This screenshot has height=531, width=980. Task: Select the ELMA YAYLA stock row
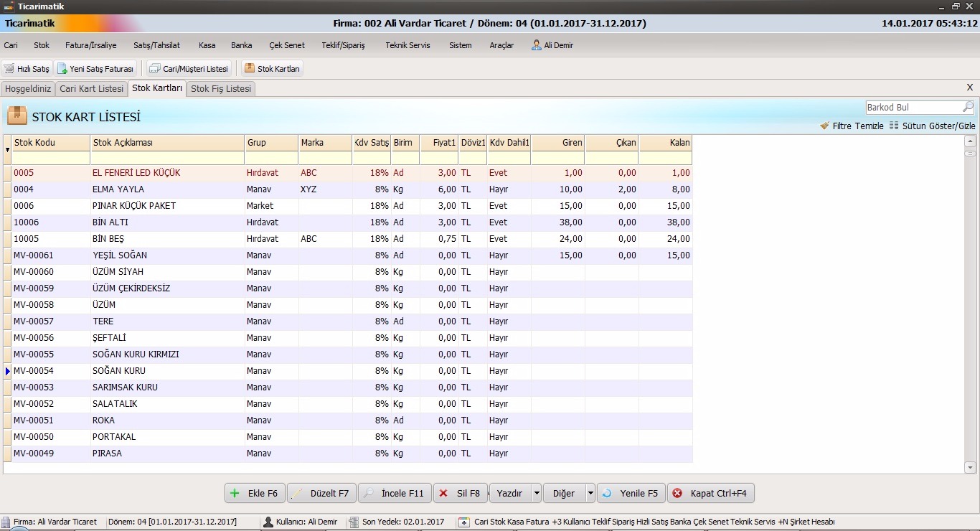coord(118,189)
